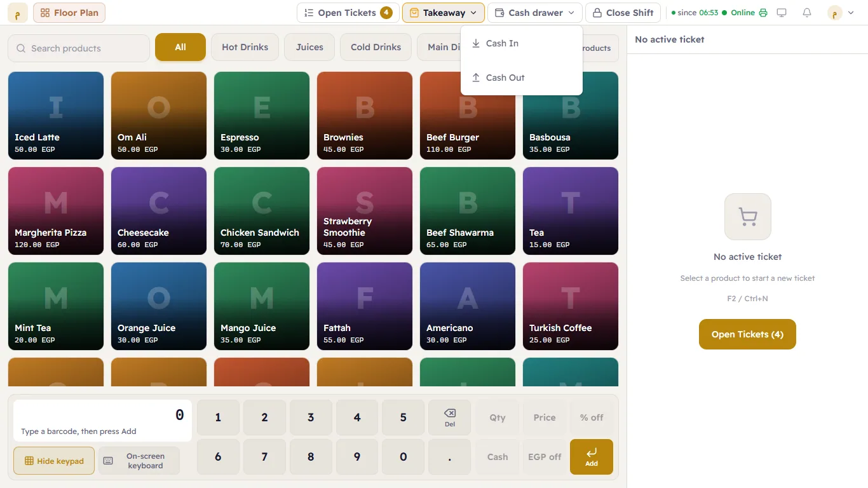Click the app logo in top-left corner
The width and height of the screenshot is (868, 488).
[x=18, y=13]
